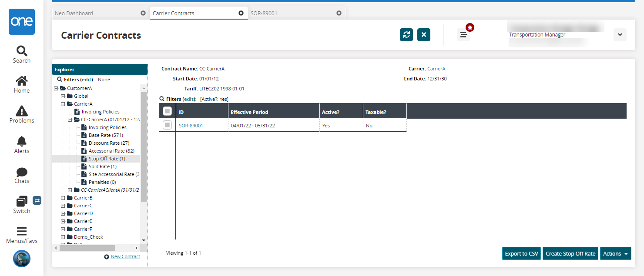Image resolution: width=644 pixels, height=276 pixels.
Task: Click the Global folder icon
Action: pos(70,96)
